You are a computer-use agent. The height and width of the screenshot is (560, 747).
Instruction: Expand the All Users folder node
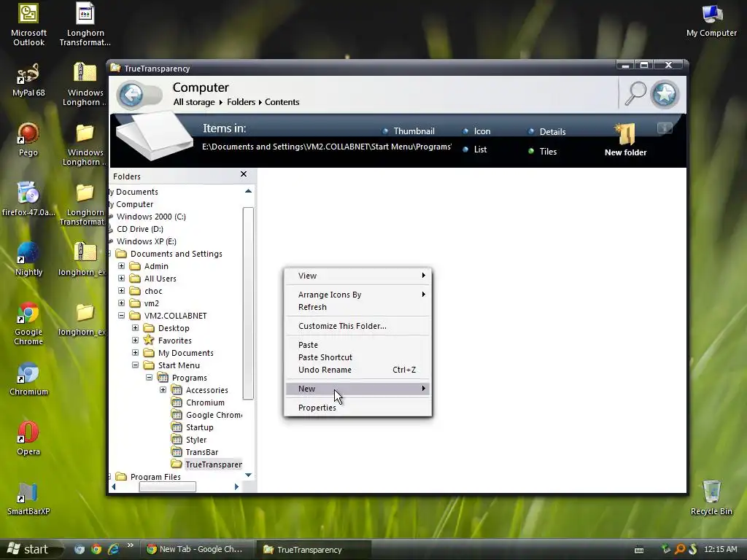click(122, 278)
